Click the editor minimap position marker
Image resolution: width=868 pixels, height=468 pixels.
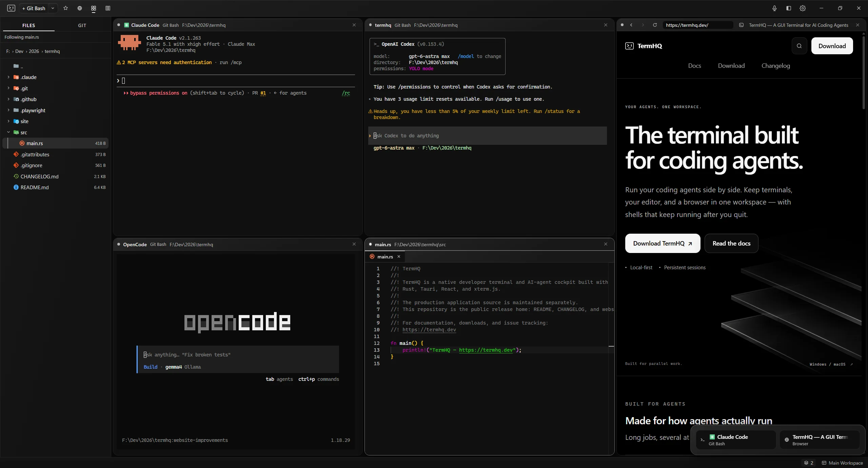click(611, 346)
